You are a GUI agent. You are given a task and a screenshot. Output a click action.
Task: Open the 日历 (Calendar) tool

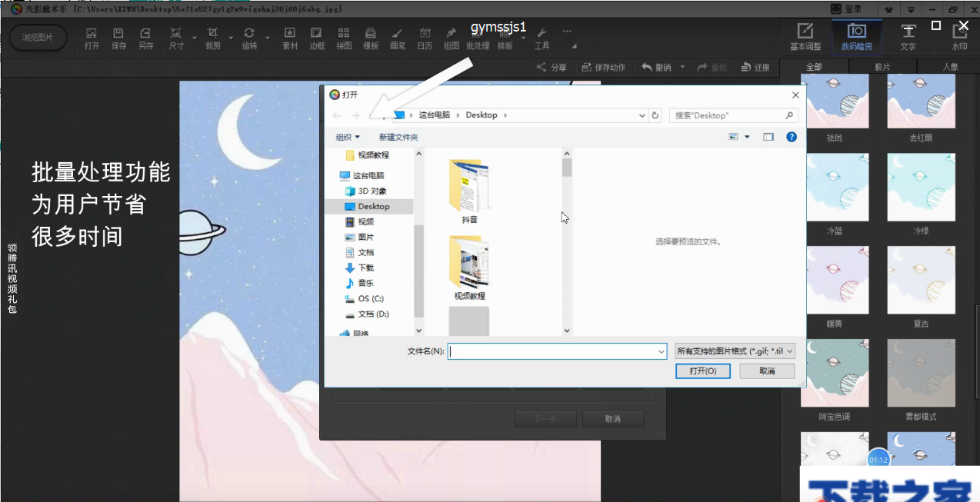[x=425, y=38]
